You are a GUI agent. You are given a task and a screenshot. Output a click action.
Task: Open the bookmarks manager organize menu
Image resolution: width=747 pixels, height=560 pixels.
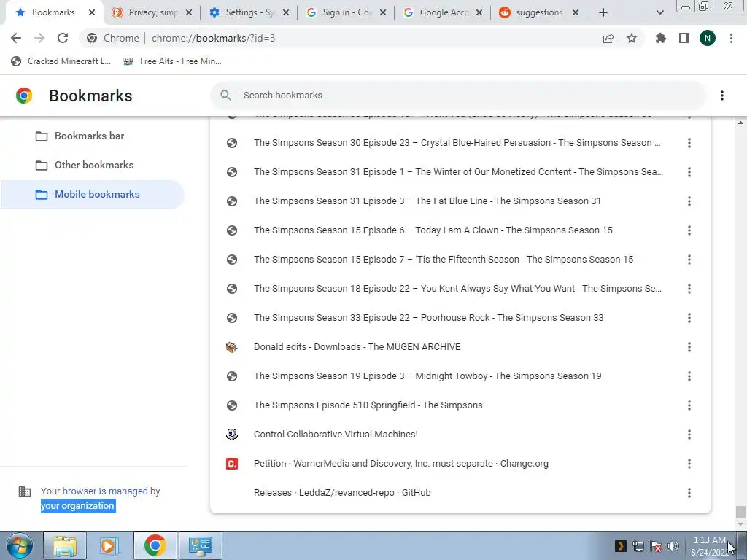722,96
